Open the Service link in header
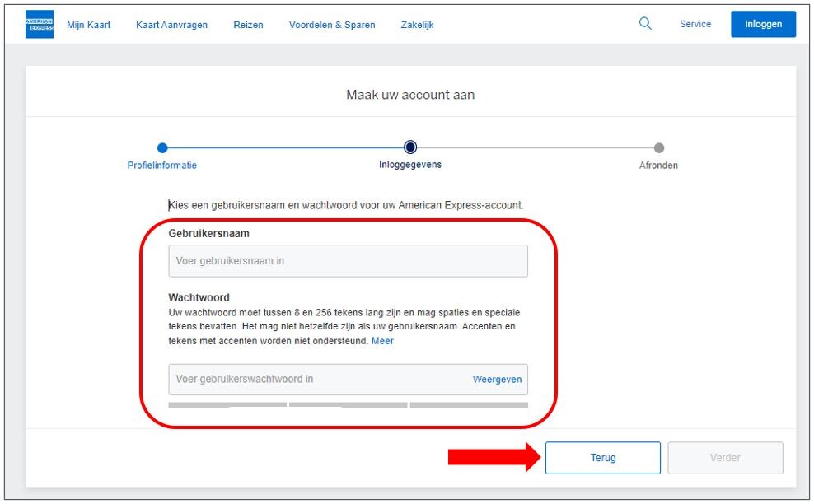814x504 pixels. [695, 24]
